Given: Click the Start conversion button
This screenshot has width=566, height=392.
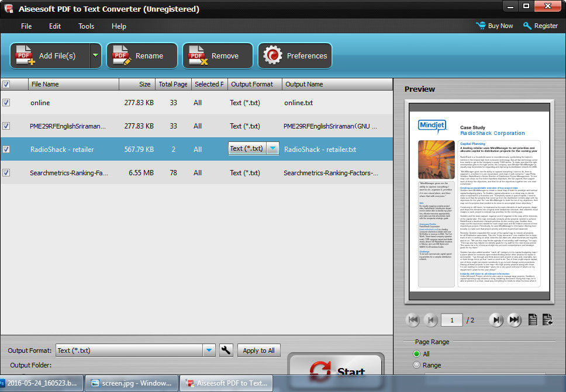Looking at the screenshot, I should pos(336,370).
